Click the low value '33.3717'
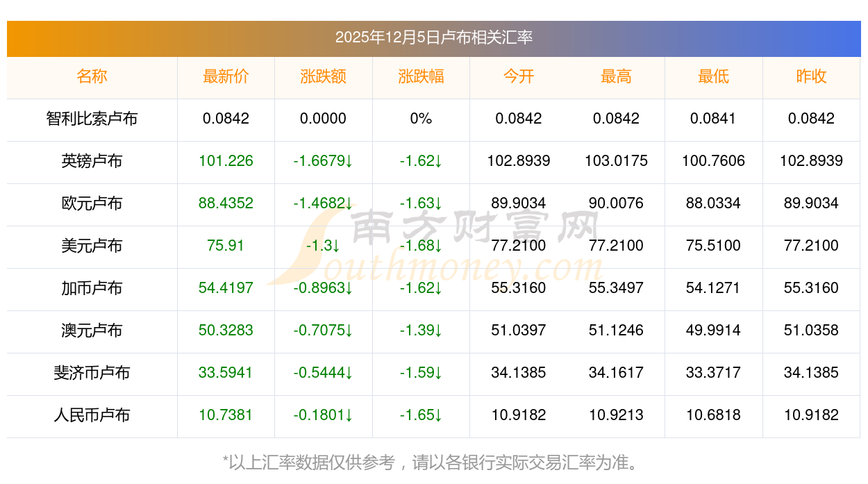 tap(714, 373)
